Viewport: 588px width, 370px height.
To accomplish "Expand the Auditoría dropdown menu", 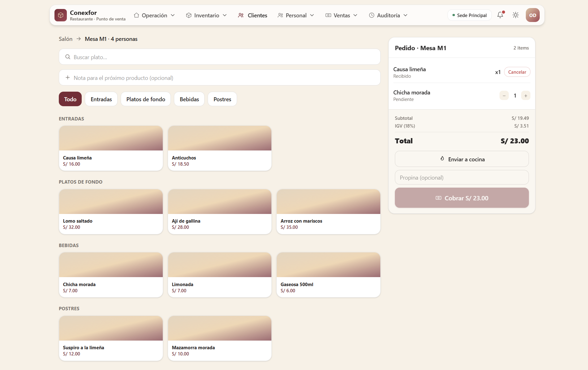I will (x=388, y=15).
